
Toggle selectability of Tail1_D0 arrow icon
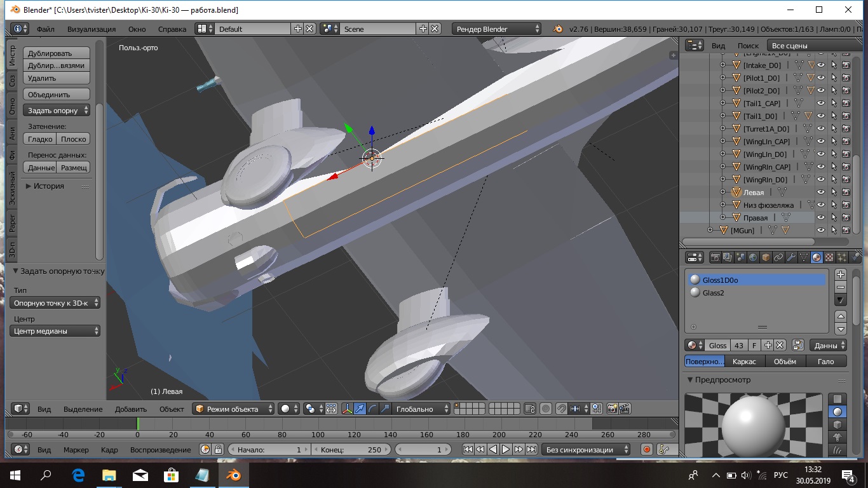coord(834,116)
